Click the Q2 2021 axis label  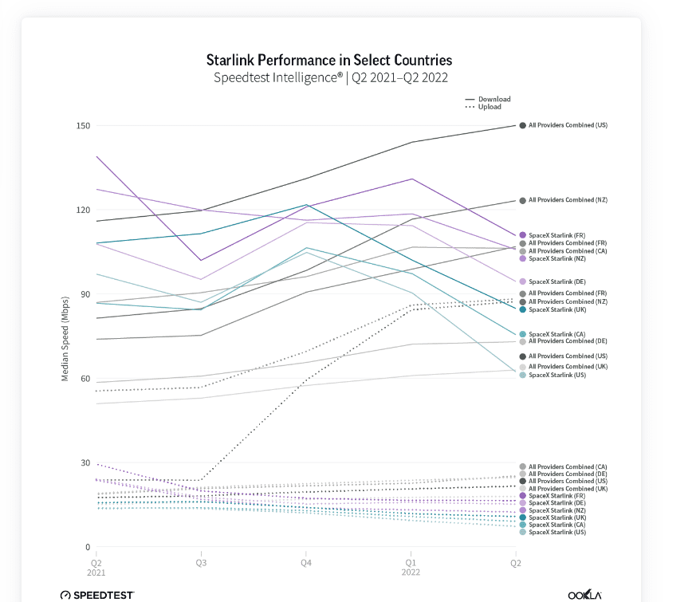pos(96,568)
